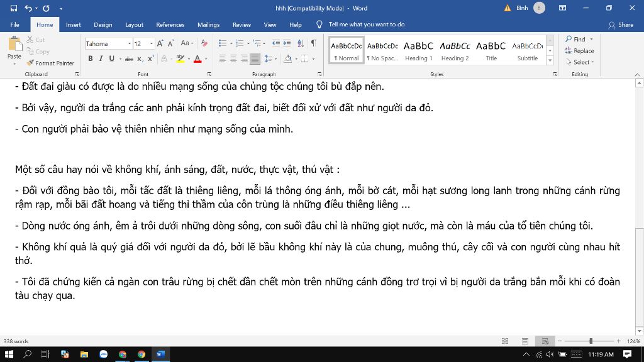Open the Review tab

241,25
